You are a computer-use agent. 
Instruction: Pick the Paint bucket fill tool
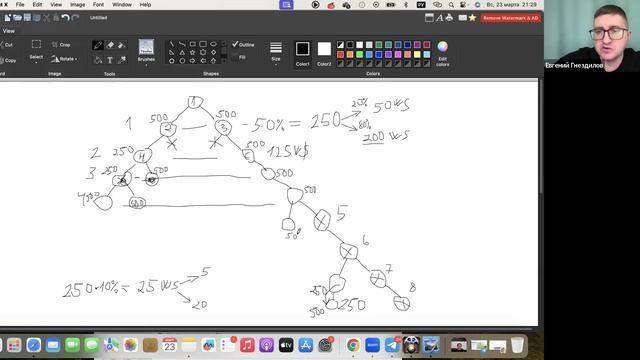(x=98, y=60)
